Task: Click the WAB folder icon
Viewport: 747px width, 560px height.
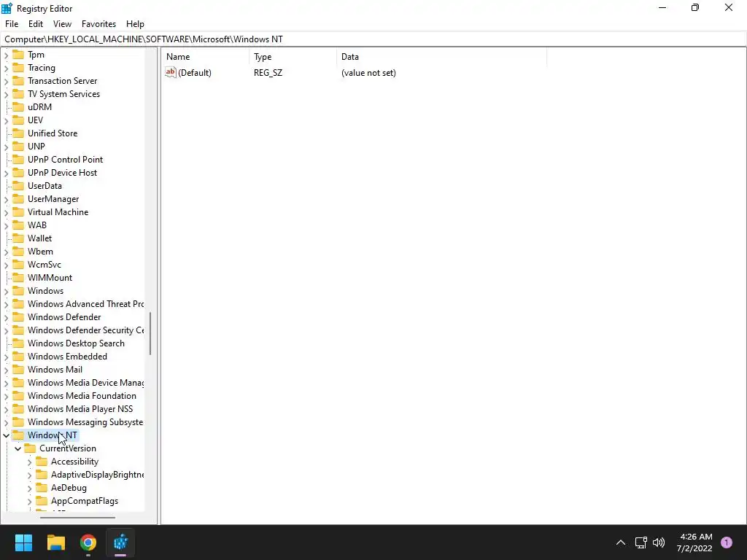Action: tap(18, 225)
